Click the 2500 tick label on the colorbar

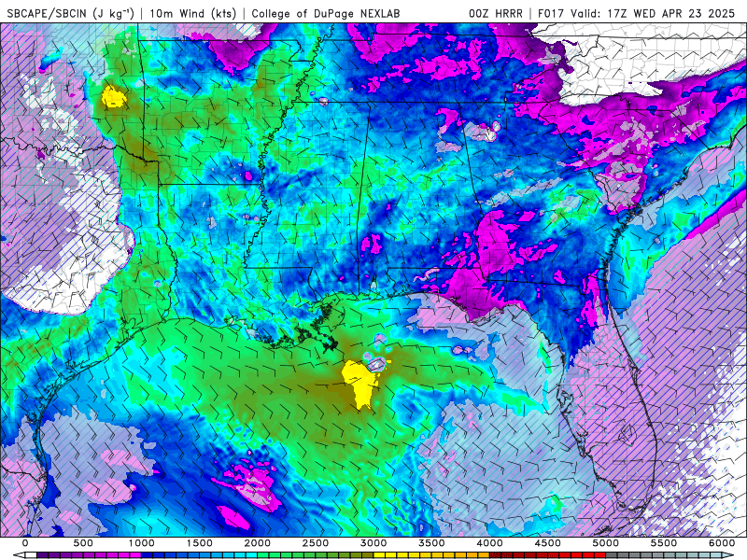[316, 543]
